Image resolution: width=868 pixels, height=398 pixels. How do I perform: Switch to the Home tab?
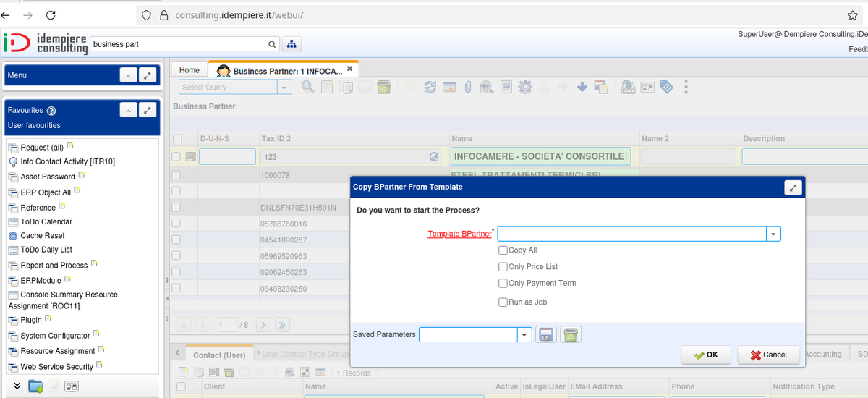190,70
